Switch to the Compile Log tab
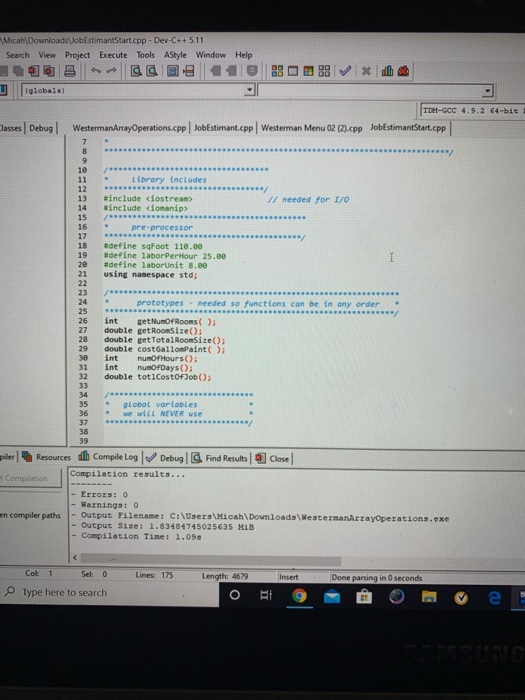The height and width of the screenshot is (700, 525). (108, 457)
